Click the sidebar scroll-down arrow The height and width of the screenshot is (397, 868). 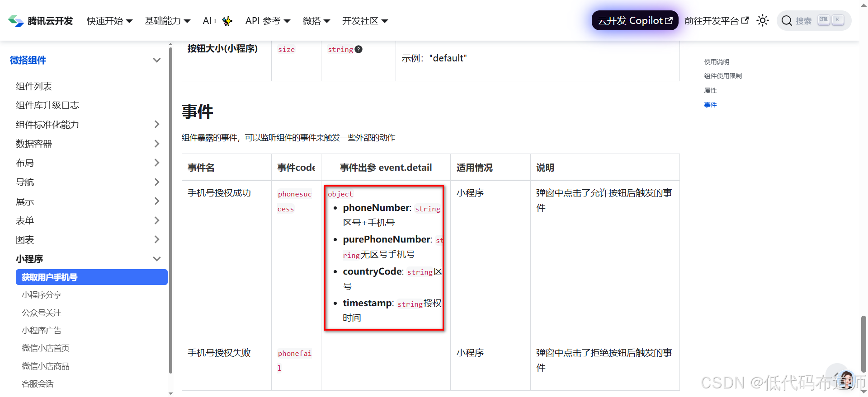[x=170, y=393]
